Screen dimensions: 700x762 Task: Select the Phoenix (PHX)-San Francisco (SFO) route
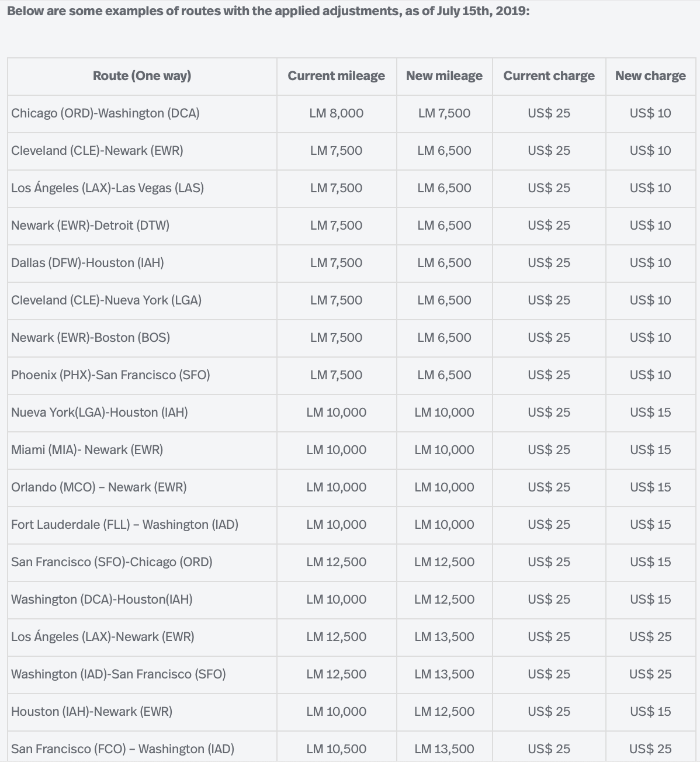(110, 375)
